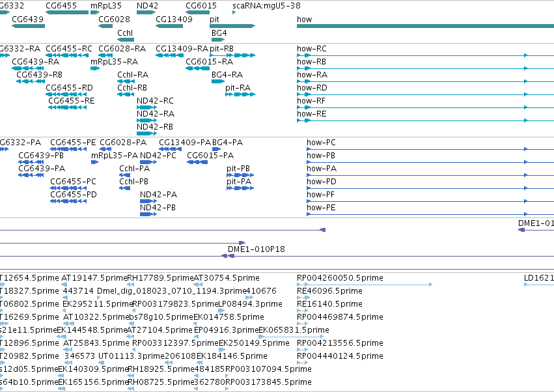Select the CG6455-RE transcript

pos(68,107)
